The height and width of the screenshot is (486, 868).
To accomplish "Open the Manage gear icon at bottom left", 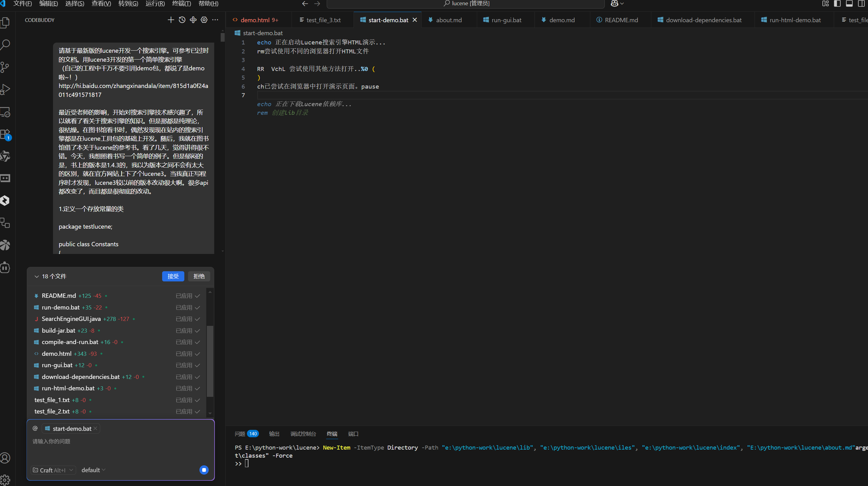I will pos(5,479).
